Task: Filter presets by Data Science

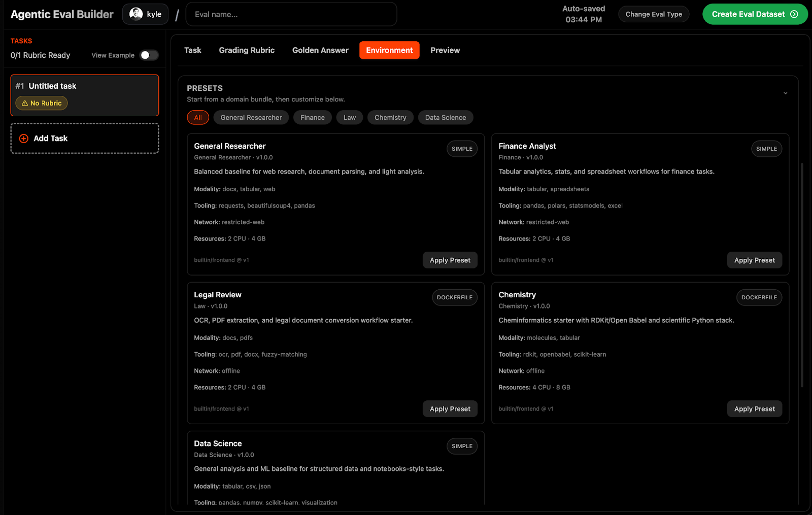Action: click(x=446, y=118)
